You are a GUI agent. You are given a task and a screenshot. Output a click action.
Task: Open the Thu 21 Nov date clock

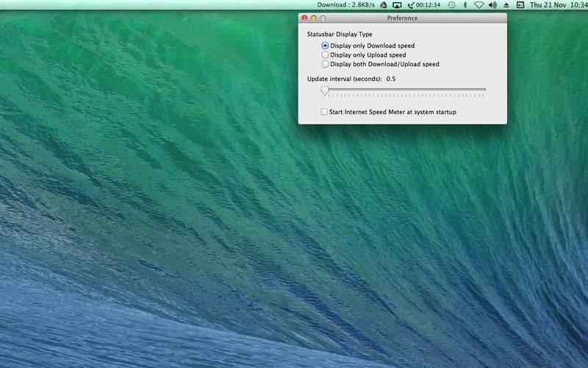tap(559, 5)
